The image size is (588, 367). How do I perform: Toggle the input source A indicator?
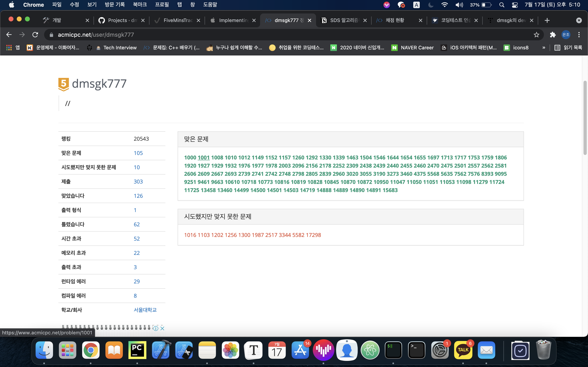(416, 5)
